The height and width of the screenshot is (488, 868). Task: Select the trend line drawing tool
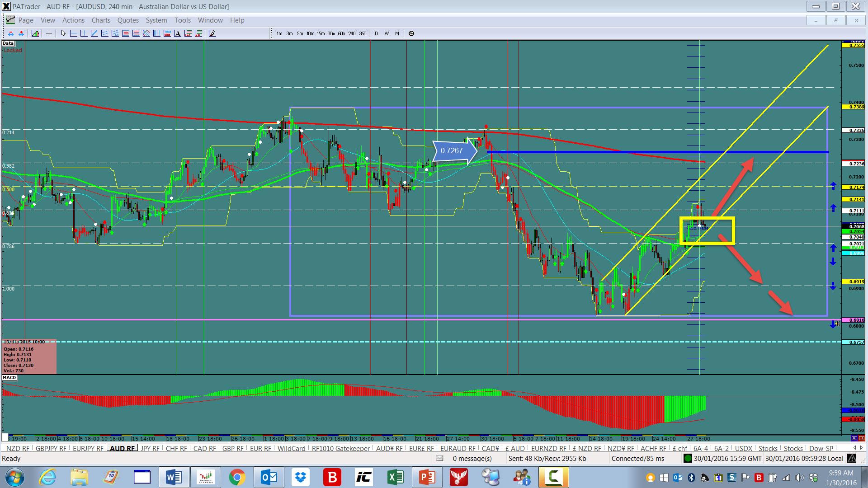coord(94,33)
